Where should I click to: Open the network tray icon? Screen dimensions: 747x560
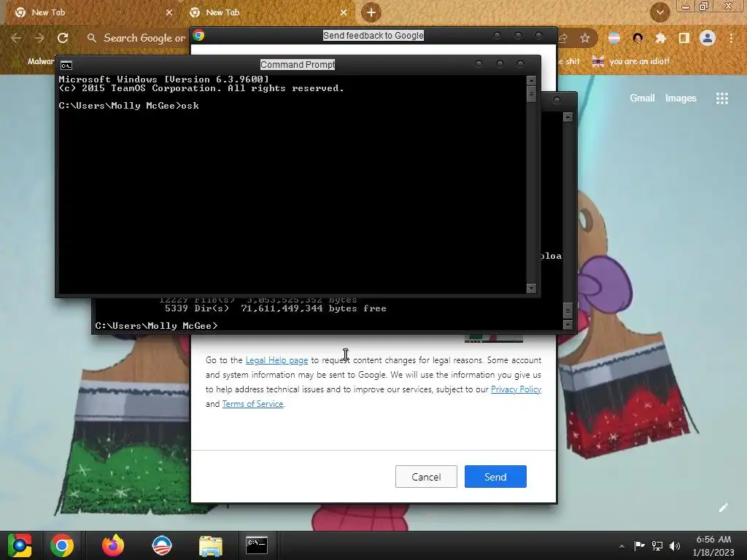coord(657,545)
